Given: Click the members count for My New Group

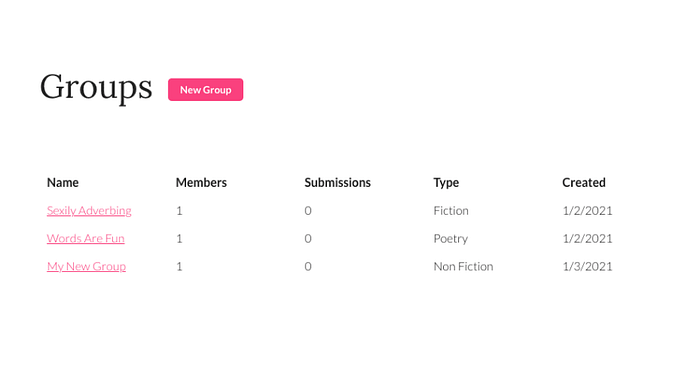Looking at the screenshot, I should 179,267.
